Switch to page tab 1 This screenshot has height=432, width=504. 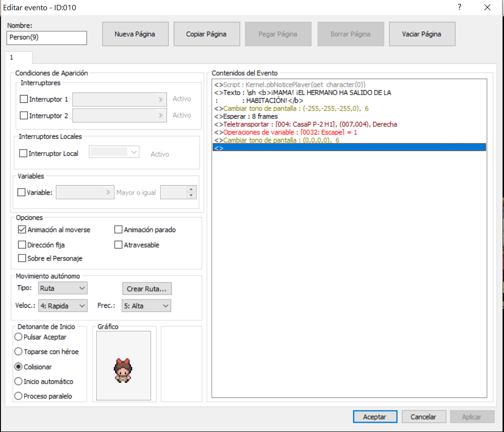click(12, 58)
